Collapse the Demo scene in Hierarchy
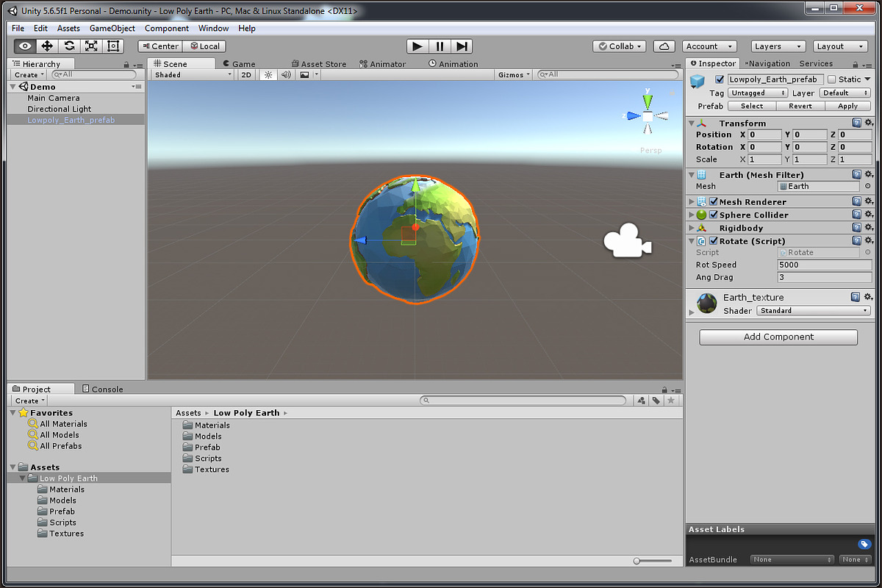 13,87
